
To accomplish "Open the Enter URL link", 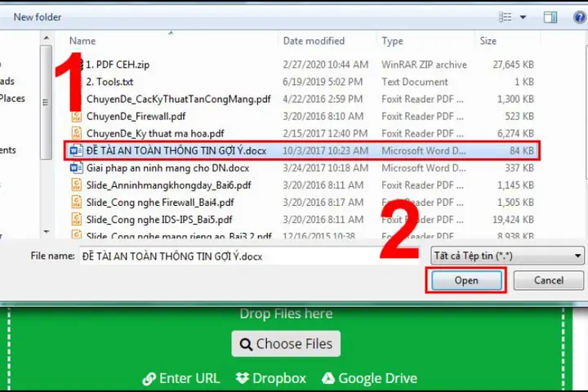I will coord(181,378).
